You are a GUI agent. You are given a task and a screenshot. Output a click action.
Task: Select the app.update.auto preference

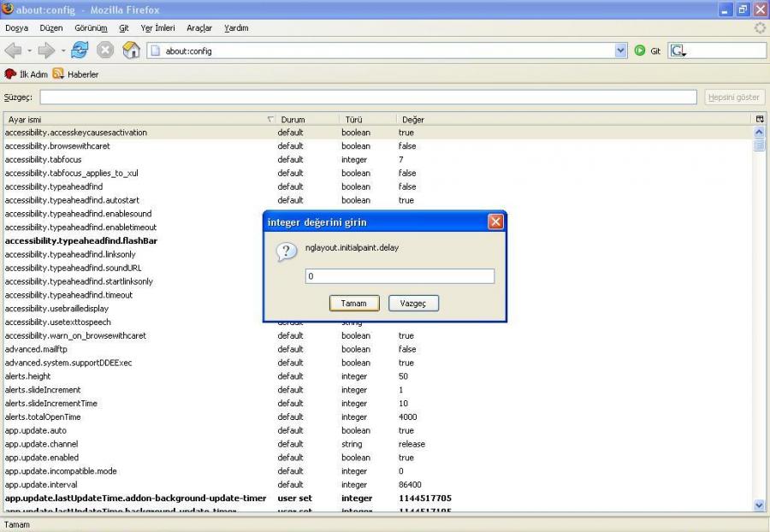[378, 430]
